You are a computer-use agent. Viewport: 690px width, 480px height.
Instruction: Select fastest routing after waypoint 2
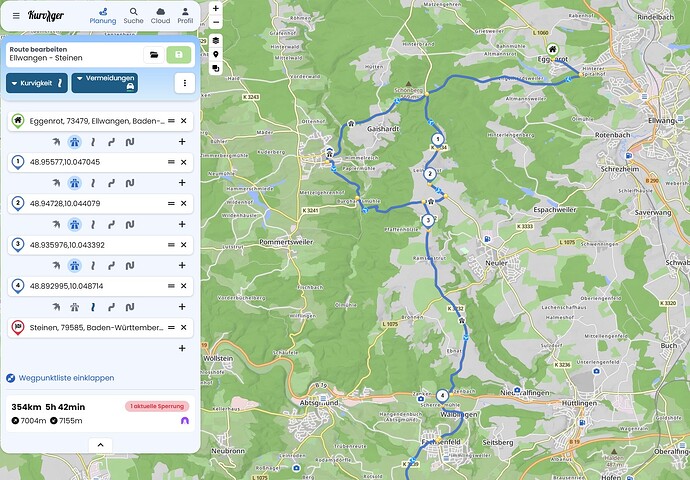pos(56,224)
